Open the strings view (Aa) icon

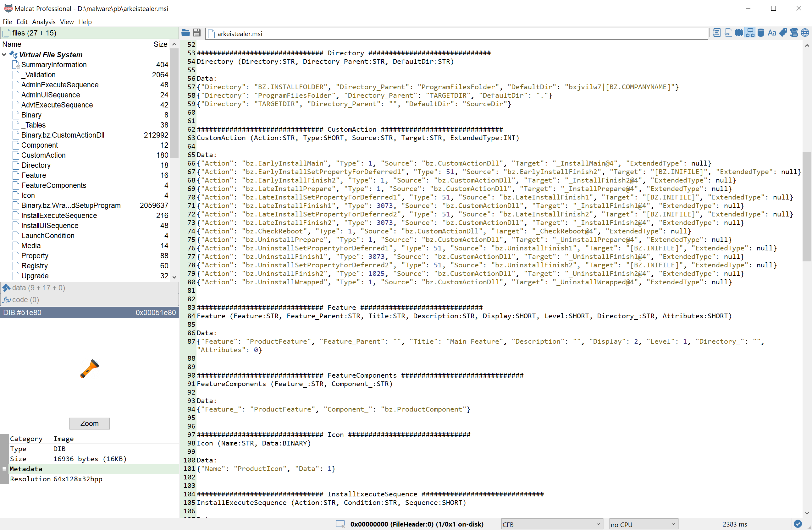click(772, 33)
